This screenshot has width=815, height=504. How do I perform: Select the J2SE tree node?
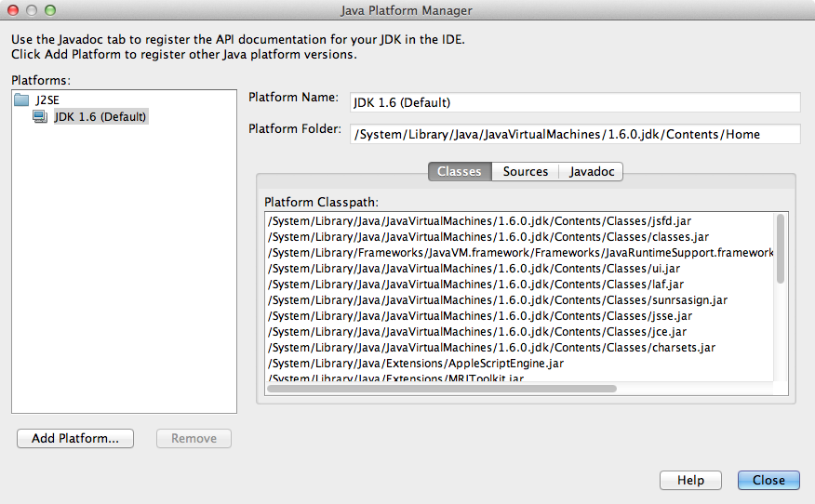(47, 99)
